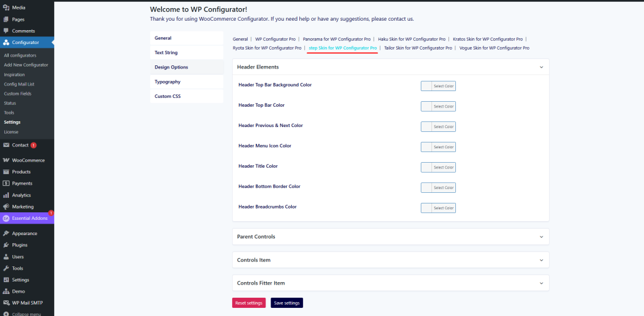Screen dimensions: 644x316
Task: Expand the Parent Controls section
Action: tap(541, 237)
